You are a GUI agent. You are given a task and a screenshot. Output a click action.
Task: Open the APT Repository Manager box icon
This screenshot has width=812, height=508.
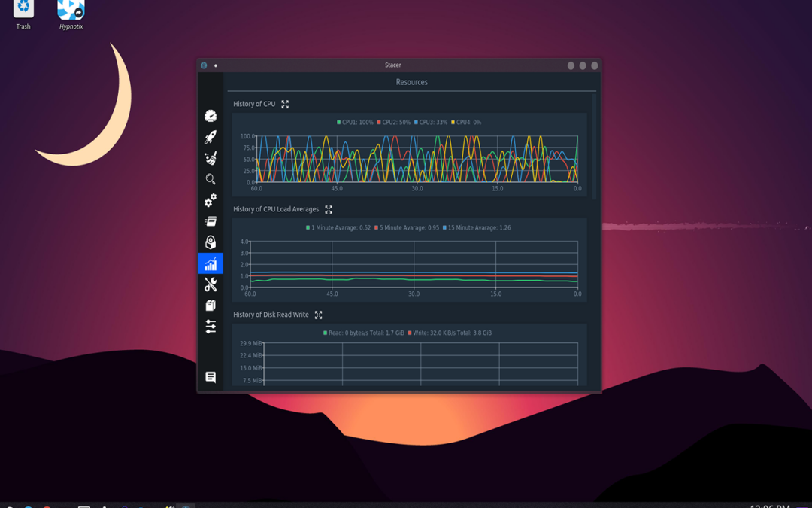point(211,305)
